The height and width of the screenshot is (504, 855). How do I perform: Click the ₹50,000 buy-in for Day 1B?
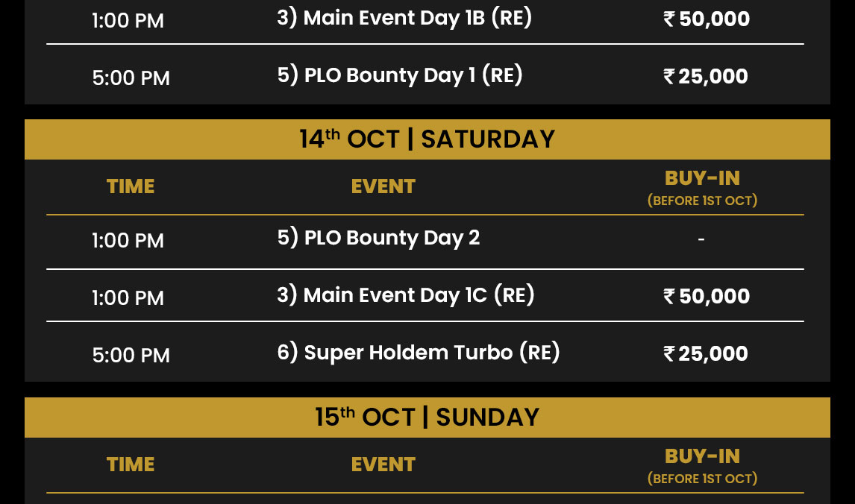tap(706, 19)
